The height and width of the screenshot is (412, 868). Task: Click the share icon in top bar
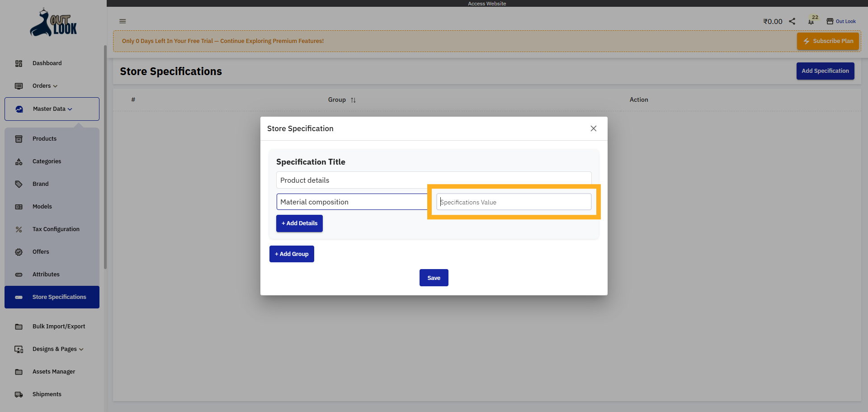(792, 21)
